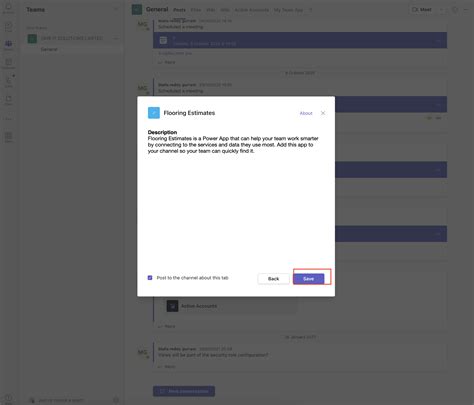Click the MS avatar on the bottom message
The width and height of the screenshot is (474, 405).
(142, 352)
